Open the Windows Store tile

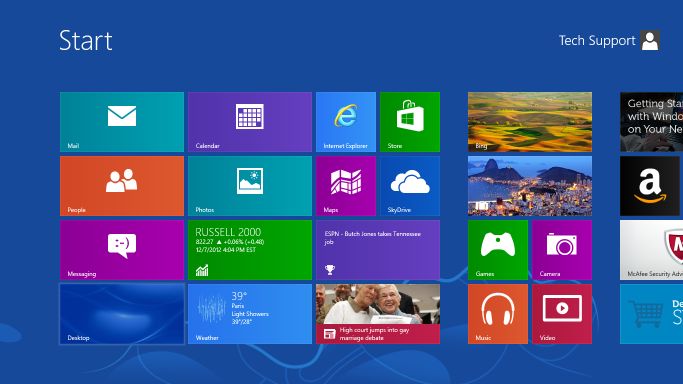coord(410,122)
